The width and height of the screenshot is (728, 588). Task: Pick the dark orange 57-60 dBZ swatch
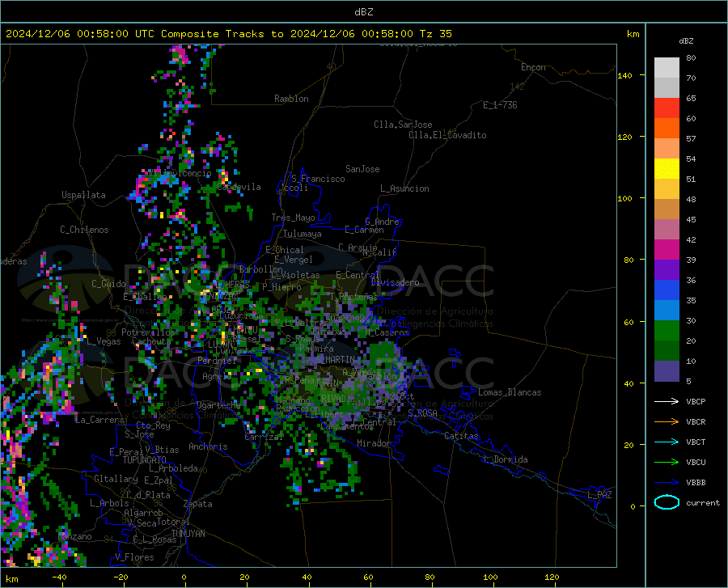[x=667, y=129]
